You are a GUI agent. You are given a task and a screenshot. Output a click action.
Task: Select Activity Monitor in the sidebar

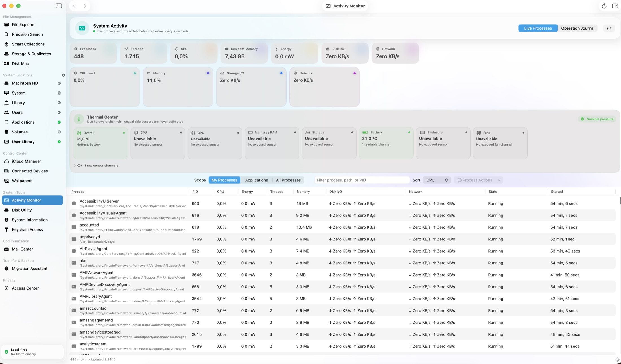pyautogui.click(x=32, y=200)
